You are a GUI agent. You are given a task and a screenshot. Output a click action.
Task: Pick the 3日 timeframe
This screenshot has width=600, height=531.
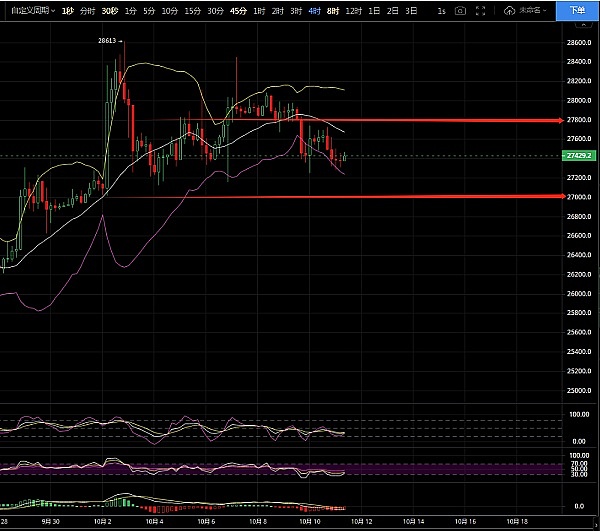410,10
